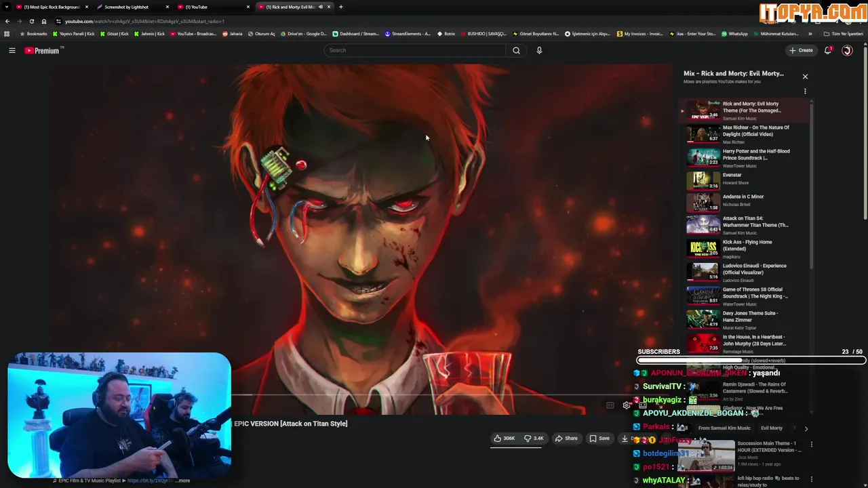This screenshot has width=868, height=488.
Task: Click the search magnifier button
Action: (x=516, y=50)
